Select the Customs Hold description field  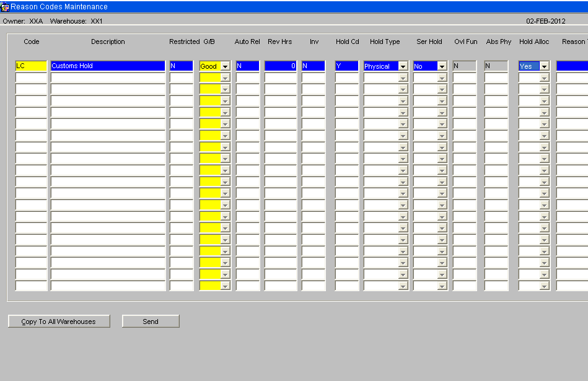108,66
